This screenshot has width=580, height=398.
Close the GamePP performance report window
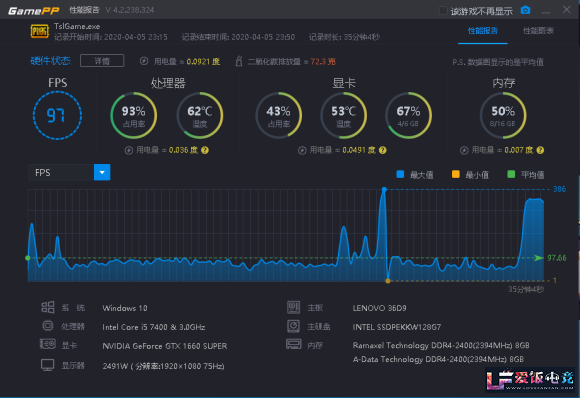click(566, 10)
